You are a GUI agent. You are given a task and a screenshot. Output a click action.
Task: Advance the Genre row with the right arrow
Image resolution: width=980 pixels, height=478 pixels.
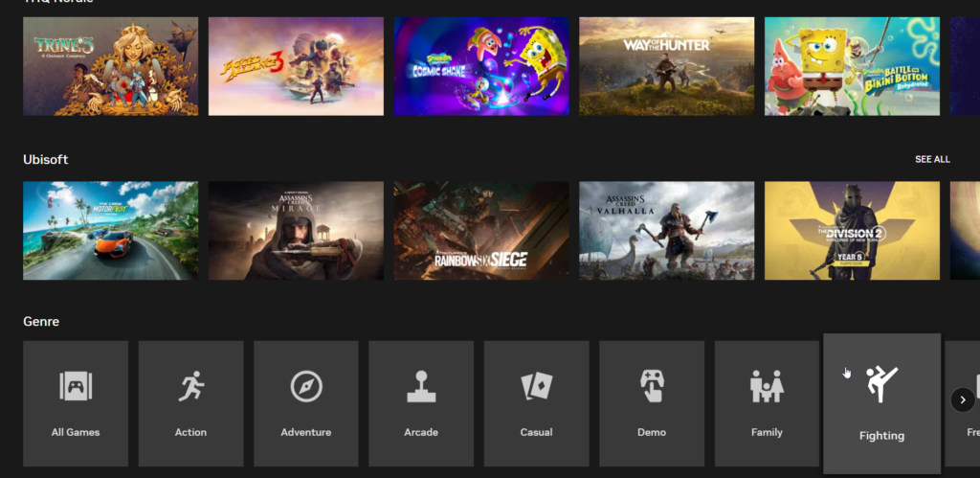click(963, 399)
